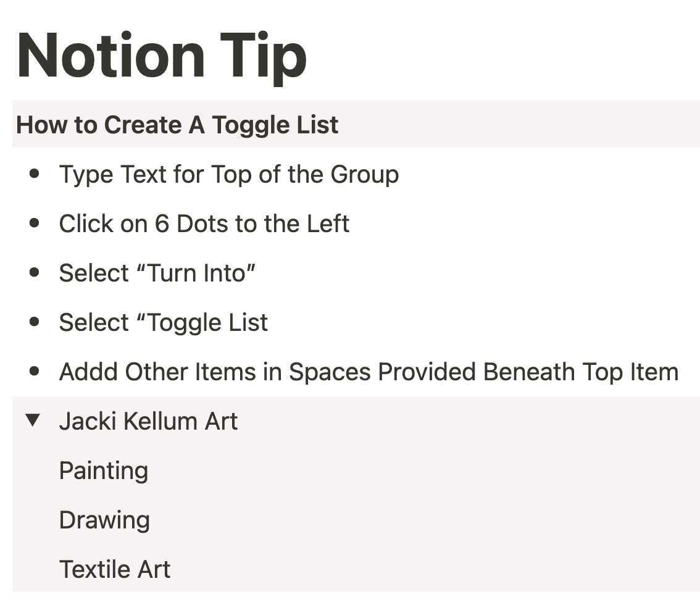Click the Select "Turn Into" list item
The height and width of the screenshot is (605, 700).
tap(157, 273)
